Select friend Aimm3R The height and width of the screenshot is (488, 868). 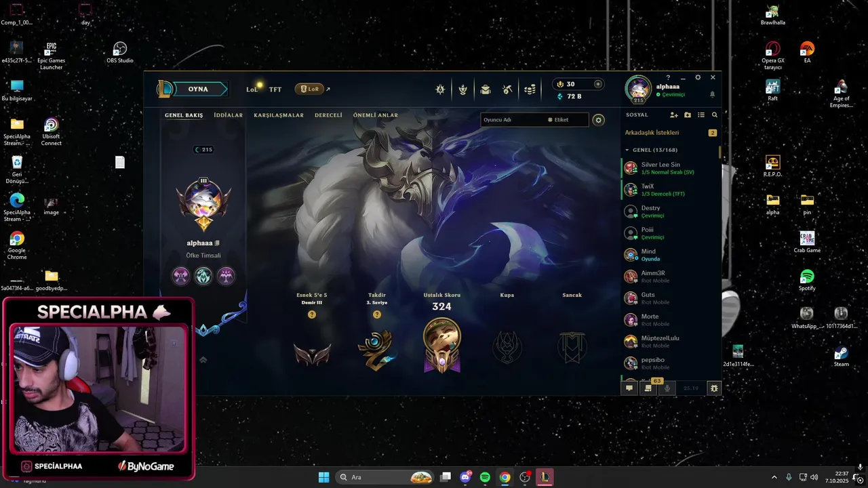[671, 277]
